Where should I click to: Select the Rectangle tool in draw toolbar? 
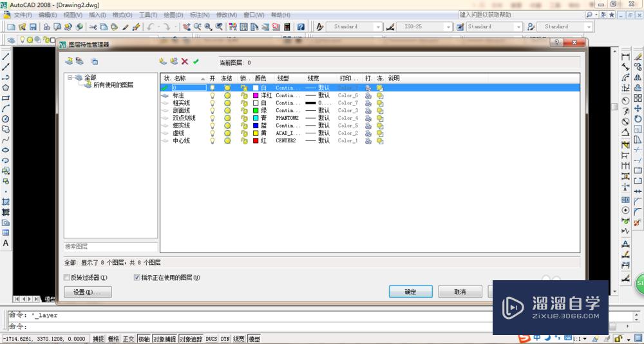pos(6,98)
